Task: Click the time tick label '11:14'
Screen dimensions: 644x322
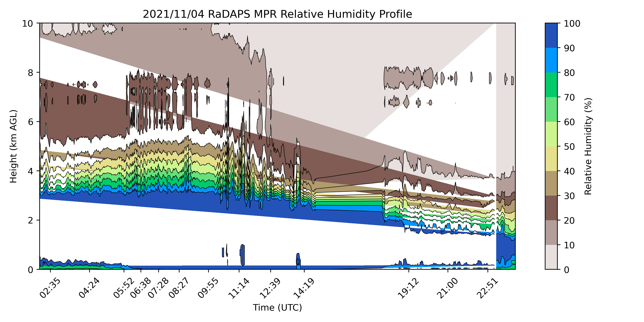Action: coord(239,288)
